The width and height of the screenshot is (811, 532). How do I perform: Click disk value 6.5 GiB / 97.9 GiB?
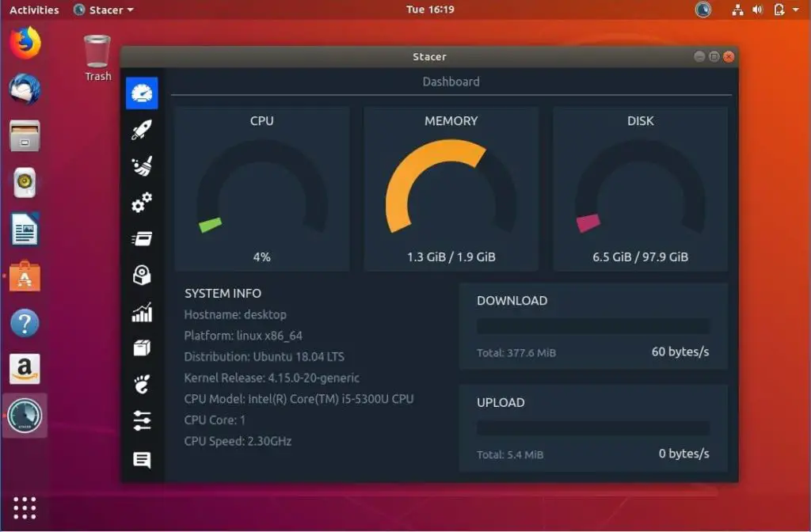click(640, 257)
